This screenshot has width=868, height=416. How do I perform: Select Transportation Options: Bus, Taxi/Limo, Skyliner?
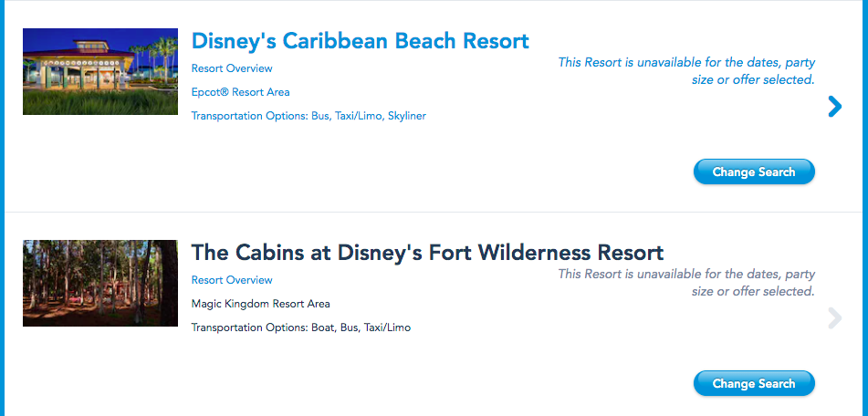point(309,116)
